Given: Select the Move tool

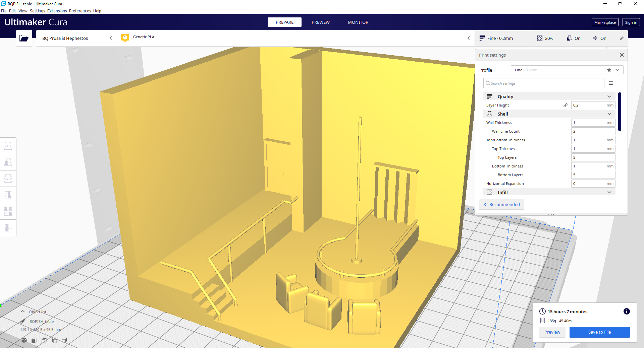Looking at the screenshot, I should point(8,145).
